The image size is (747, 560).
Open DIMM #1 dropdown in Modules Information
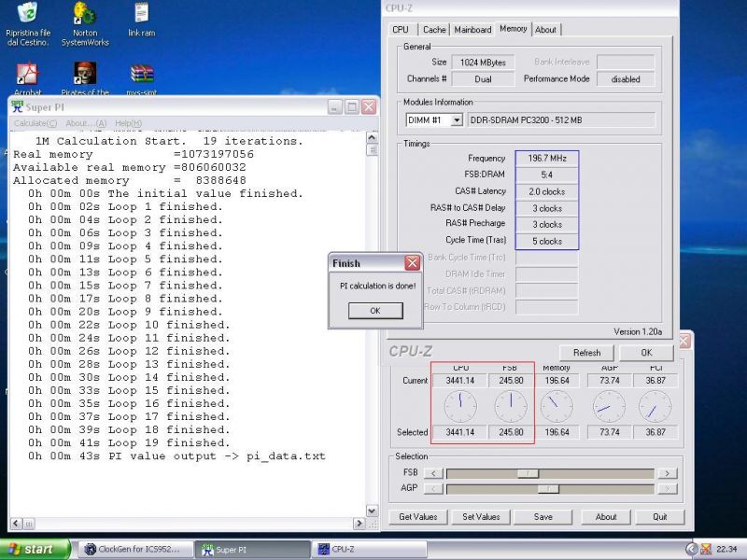457,120
